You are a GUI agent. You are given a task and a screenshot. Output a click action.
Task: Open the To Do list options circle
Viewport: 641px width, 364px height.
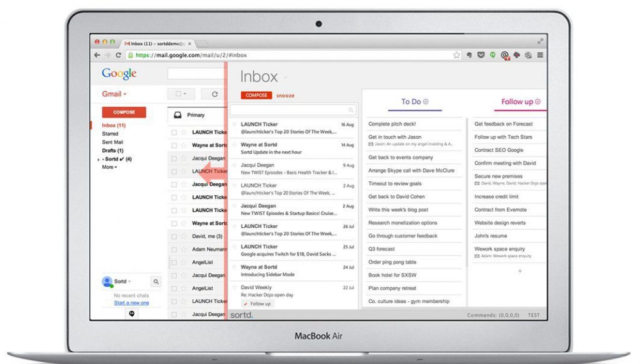point(426,102)
